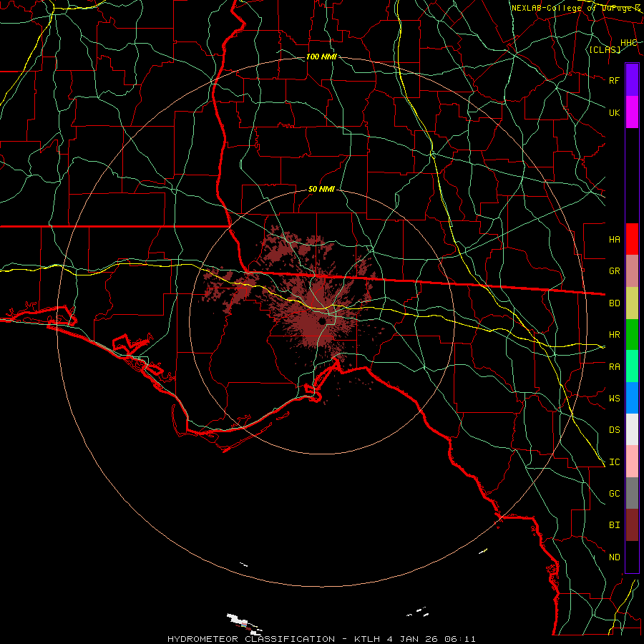Screen dimensions: 644x644
Task: Click the IC pink legend swatch
Action: pos(632,462)
